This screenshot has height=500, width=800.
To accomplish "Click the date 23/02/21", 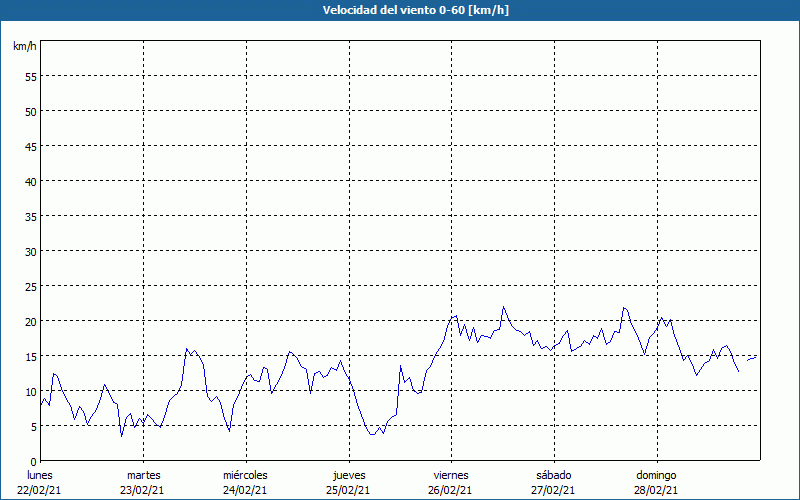I will 142,490.
